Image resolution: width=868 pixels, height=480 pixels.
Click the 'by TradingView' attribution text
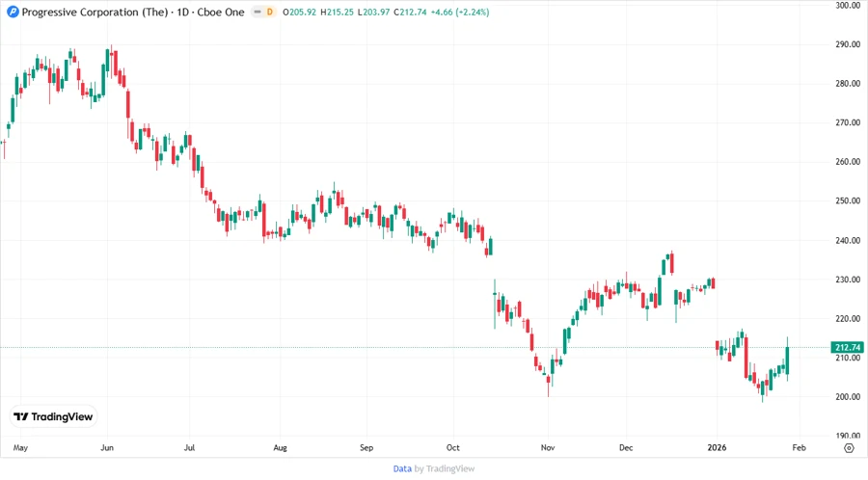coord(445,469)
